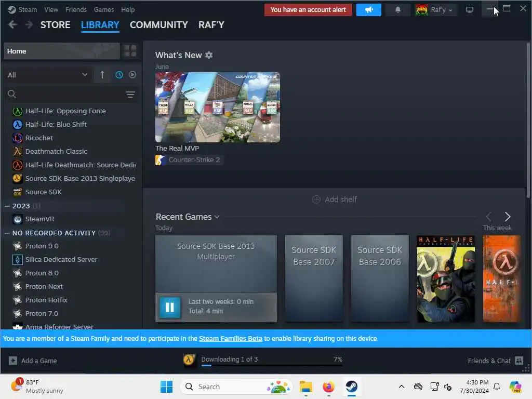532x399 pixels.
Task: Select Ricochet in the game list
Action: click(39, 138)
